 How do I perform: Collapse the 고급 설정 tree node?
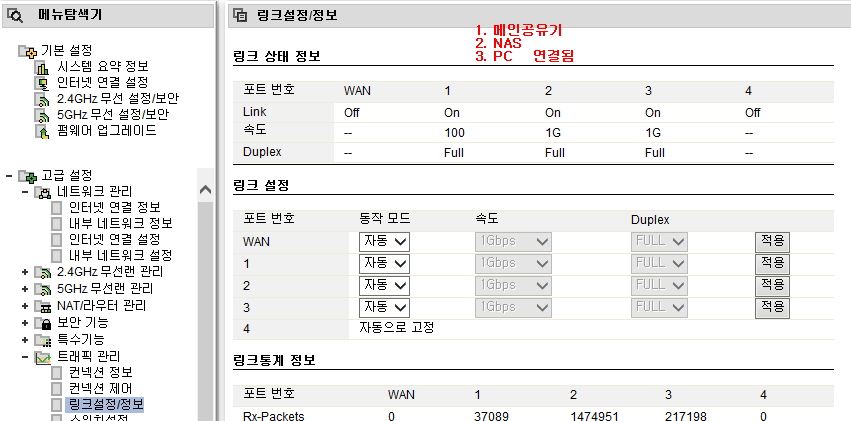click(x=8, y=176)
